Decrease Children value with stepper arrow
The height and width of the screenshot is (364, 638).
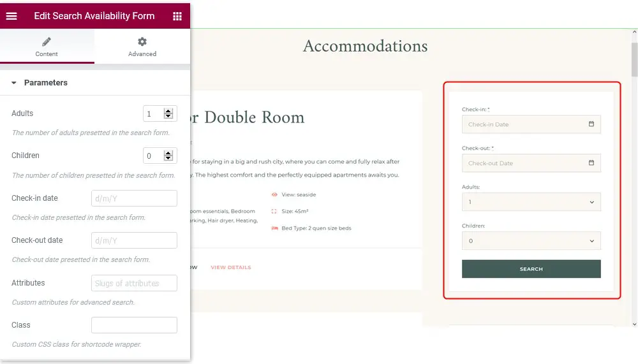click(x=168, y=159)
